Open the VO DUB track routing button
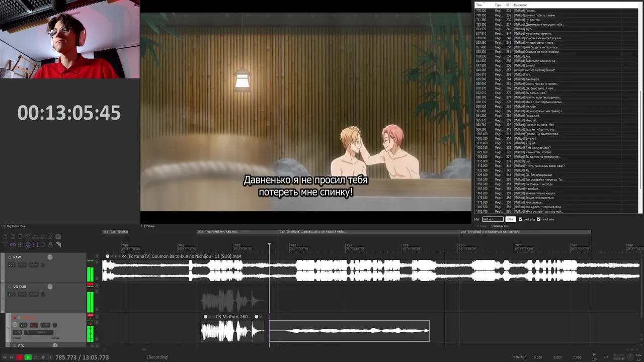This screenshot has height=362, width=644. pos(12,295)
